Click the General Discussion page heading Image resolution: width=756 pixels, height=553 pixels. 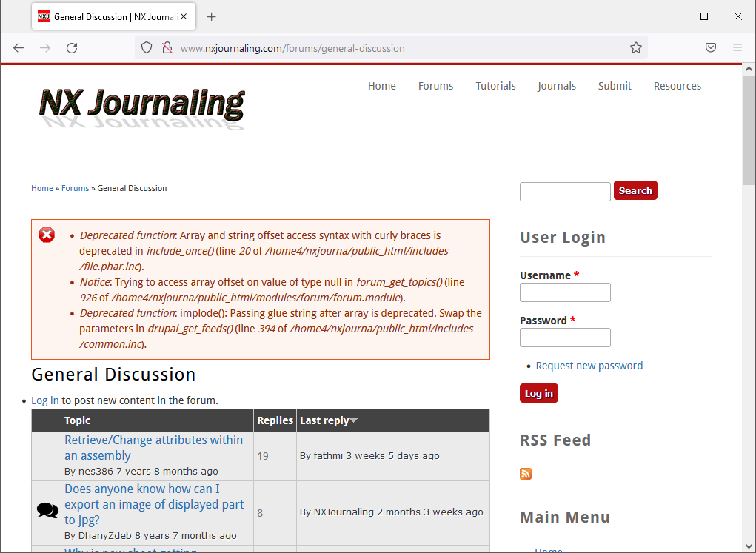pos(114,375)
